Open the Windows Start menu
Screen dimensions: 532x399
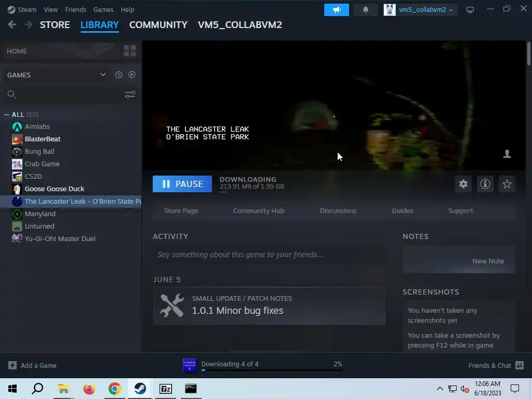[x=12, y=389]
